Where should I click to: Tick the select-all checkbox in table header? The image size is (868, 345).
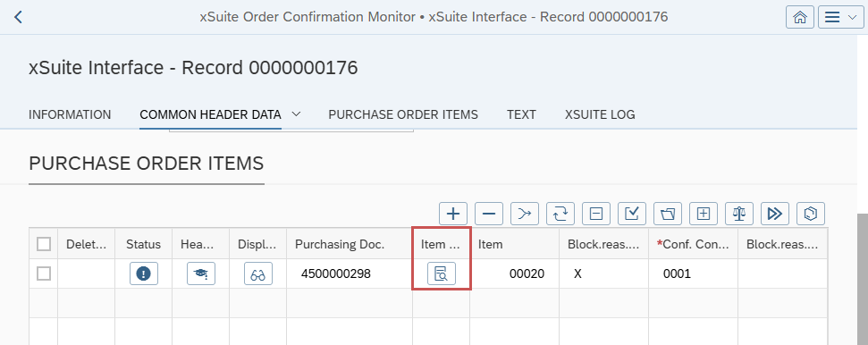(x=44, y=244)
